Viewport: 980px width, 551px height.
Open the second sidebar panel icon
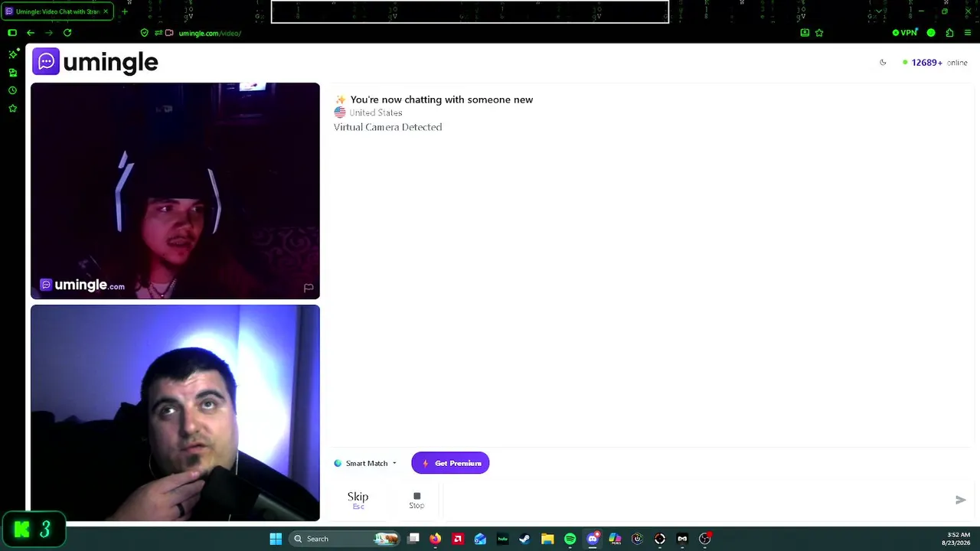13,73
